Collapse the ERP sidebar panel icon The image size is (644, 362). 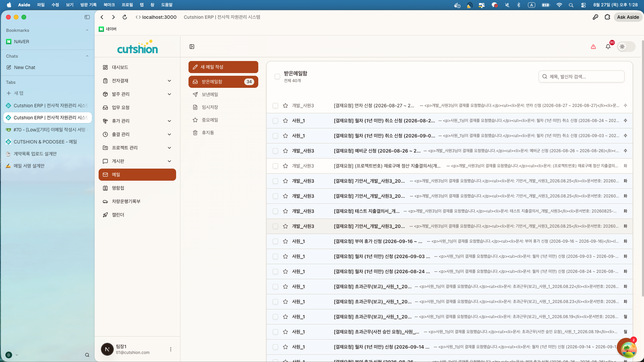point(192,47)
